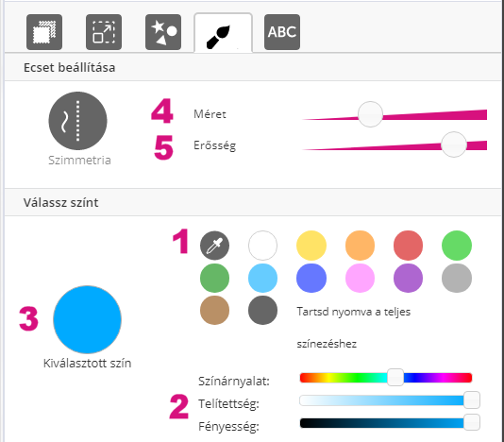Open the ABC text tool tab

(282, 32)
